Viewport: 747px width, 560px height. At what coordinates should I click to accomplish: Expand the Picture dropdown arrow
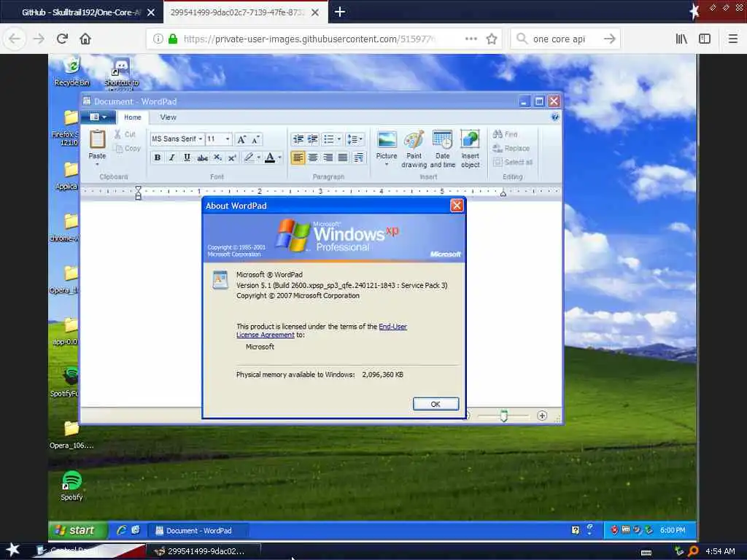(387, 164)
